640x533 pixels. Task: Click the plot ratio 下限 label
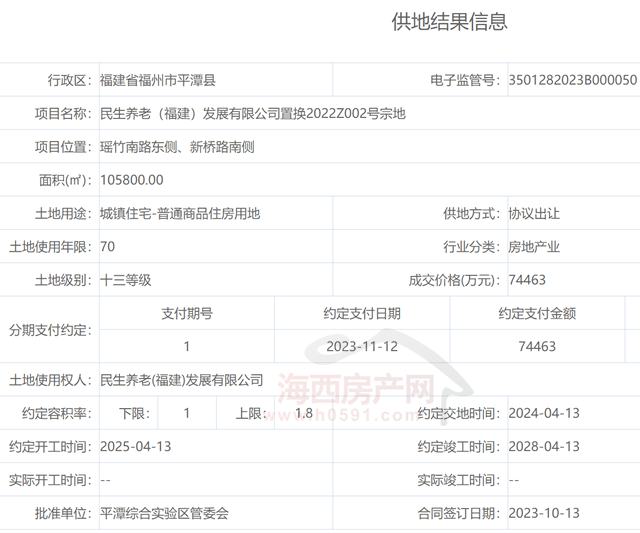pos(135,413)
